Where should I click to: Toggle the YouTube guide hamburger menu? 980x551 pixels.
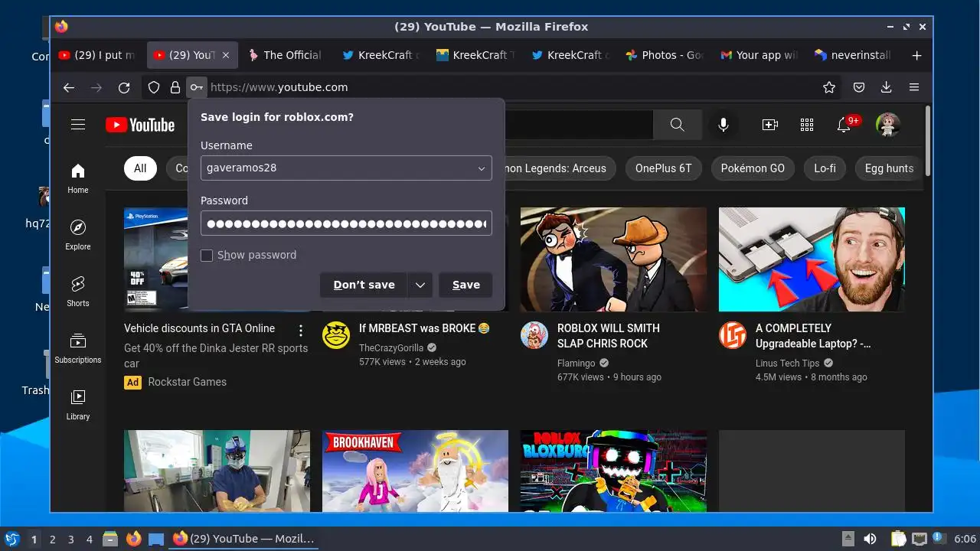pyautogui.click(x=78, y=125)
